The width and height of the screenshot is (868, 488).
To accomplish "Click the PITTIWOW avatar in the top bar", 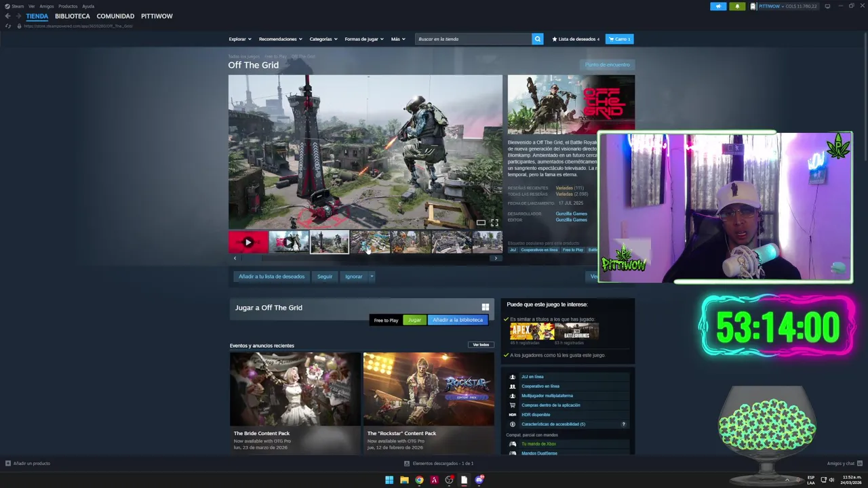I will [x=753, y=6].
